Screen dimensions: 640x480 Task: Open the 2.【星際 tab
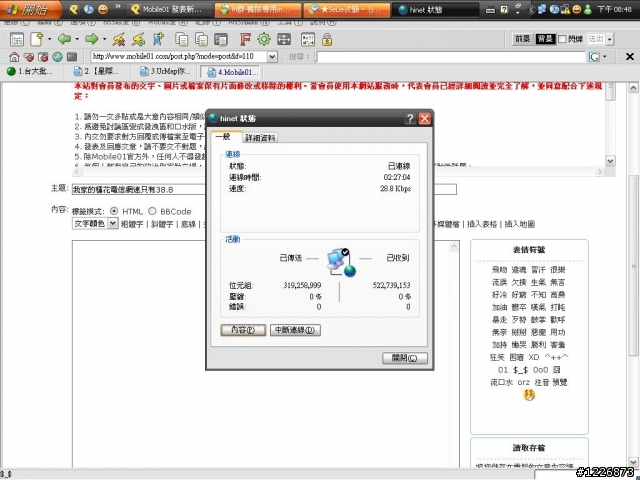click(x=97, y=71)
